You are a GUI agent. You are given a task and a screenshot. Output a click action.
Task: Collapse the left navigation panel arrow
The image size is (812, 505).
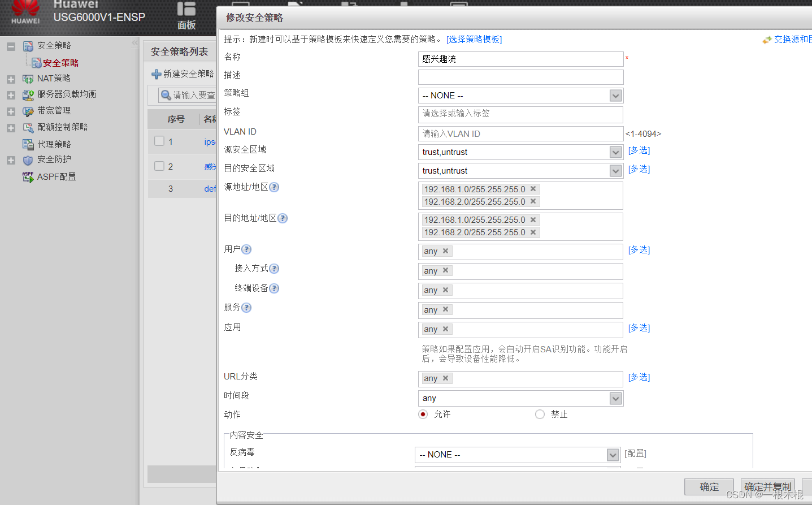pyautogui.click(x=134, y=42)
